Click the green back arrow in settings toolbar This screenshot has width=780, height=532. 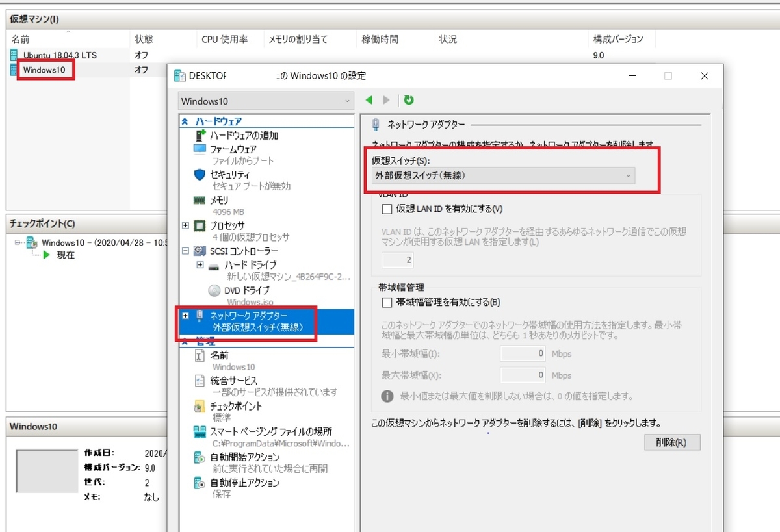369,100
